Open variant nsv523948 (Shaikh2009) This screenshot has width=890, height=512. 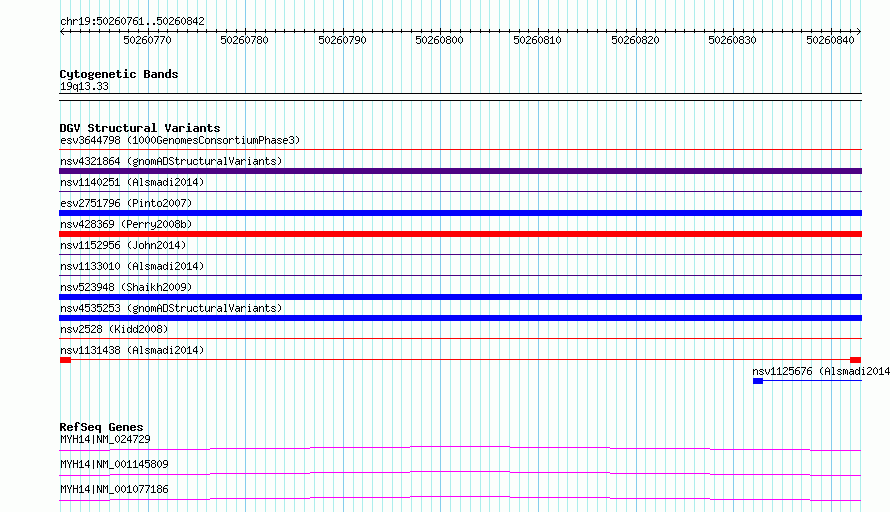click(126, 287)
